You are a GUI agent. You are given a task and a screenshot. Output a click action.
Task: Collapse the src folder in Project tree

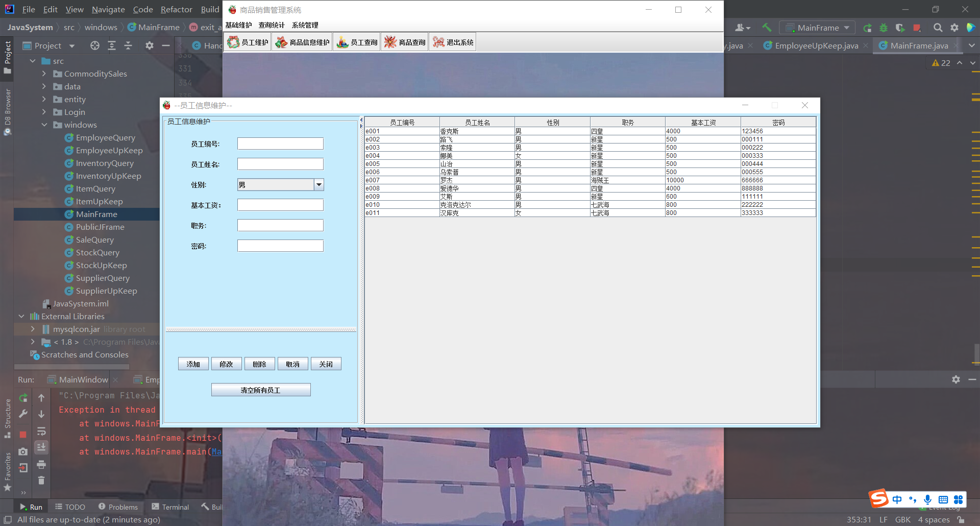[33, 61]
